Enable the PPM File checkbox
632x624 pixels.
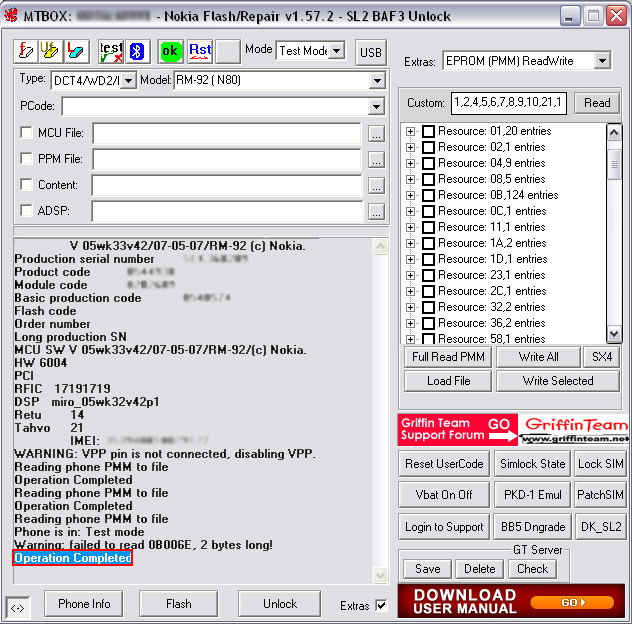pos(26,158)
